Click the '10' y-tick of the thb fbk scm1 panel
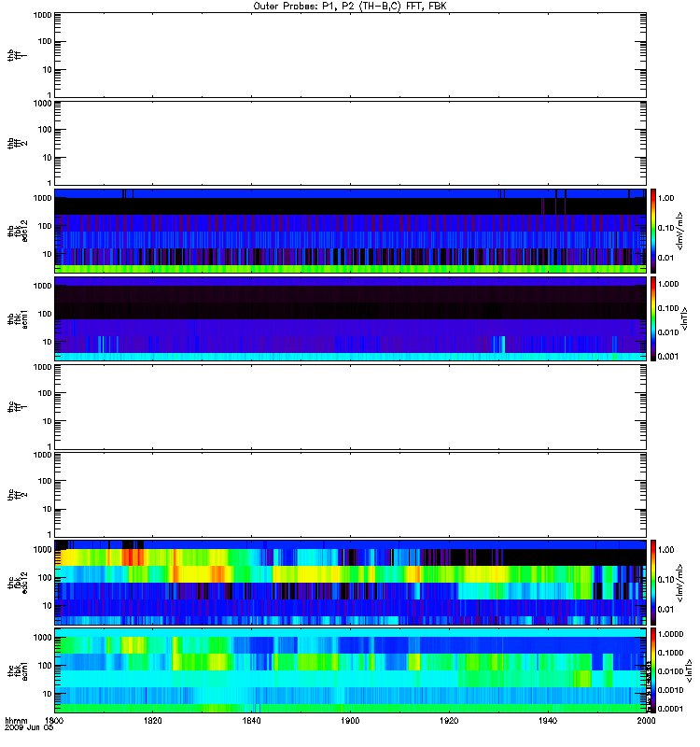Screen dimensions: 700x747 [47, 342]
